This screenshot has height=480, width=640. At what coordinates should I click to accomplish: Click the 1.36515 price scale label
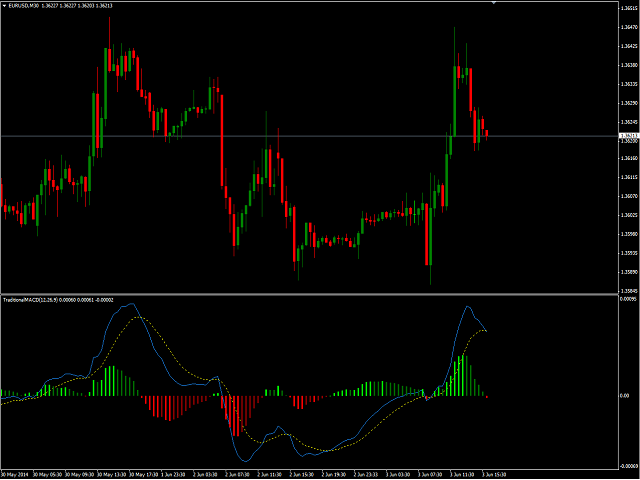point(629,8)
